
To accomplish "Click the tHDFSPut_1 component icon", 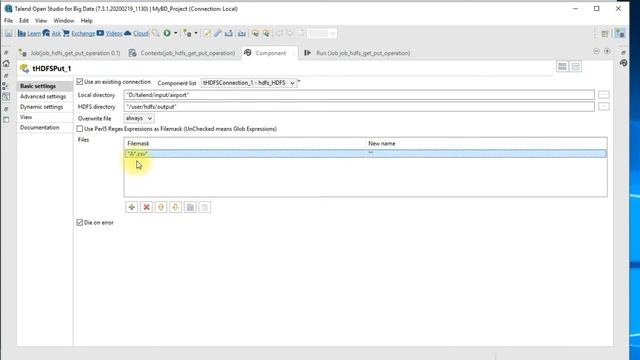I will click(x=24, y=68).
